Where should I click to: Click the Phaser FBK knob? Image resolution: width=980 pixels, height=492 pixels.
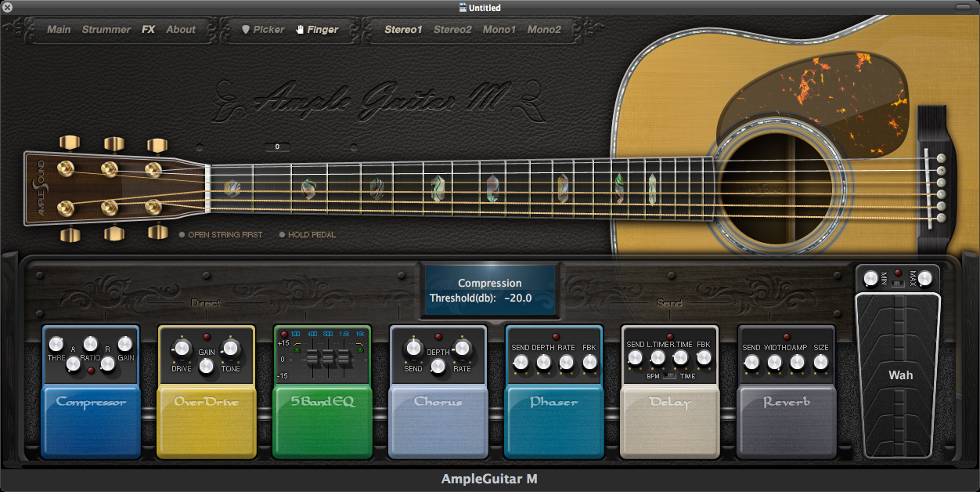589,363
